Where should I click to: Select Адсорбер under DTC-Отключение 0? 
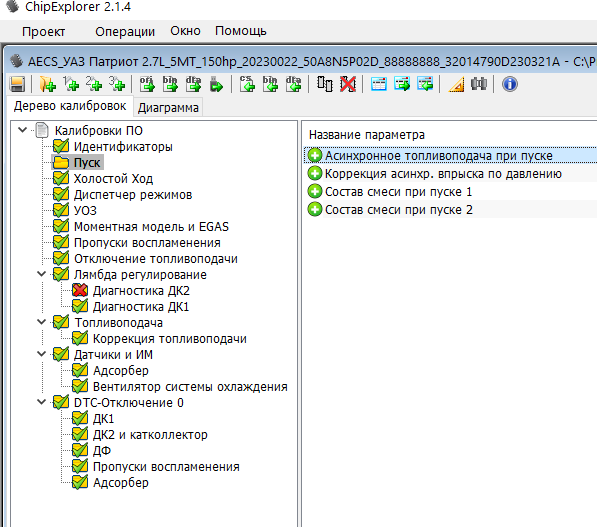(121, 482)
